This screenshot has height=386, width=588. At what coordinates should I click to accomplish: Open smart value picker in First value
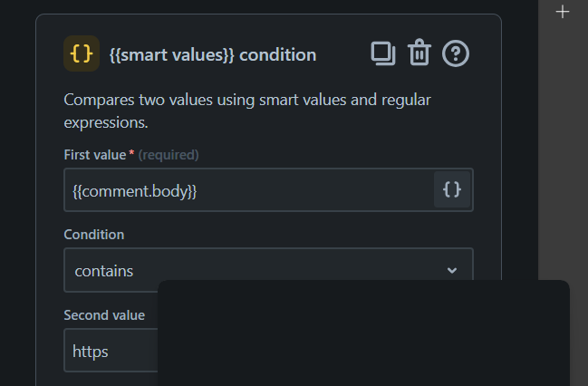tap(452, 190)
